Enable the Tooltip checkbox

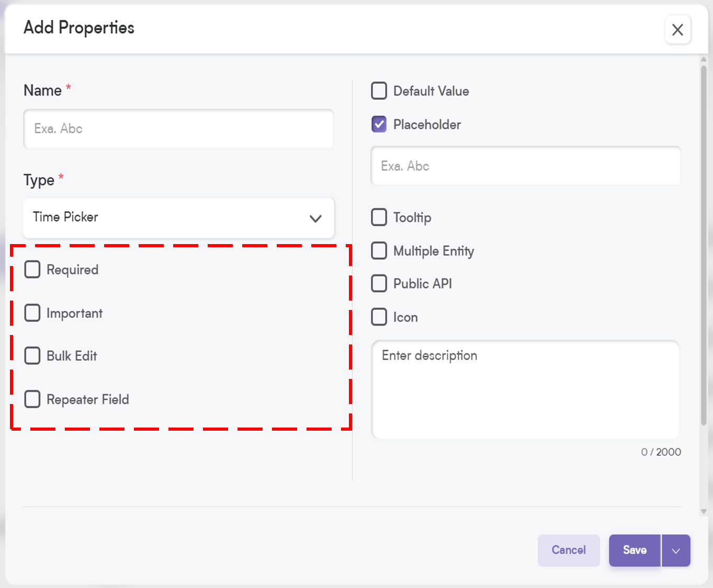[379, 217]
